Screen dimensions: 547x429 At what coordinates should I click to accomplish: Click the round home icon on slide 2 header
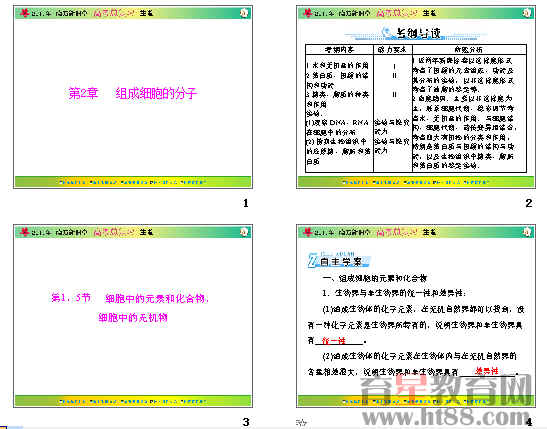[527, 13]
